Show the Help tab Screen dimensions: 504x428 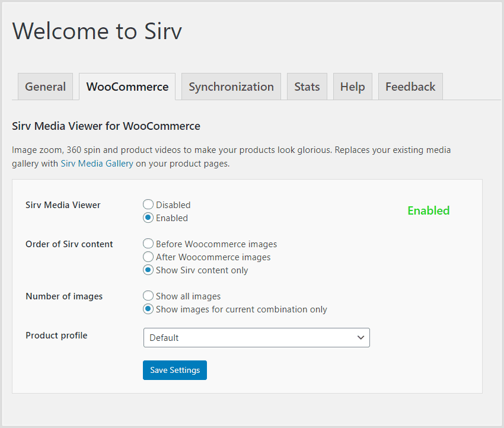(353, 87)
